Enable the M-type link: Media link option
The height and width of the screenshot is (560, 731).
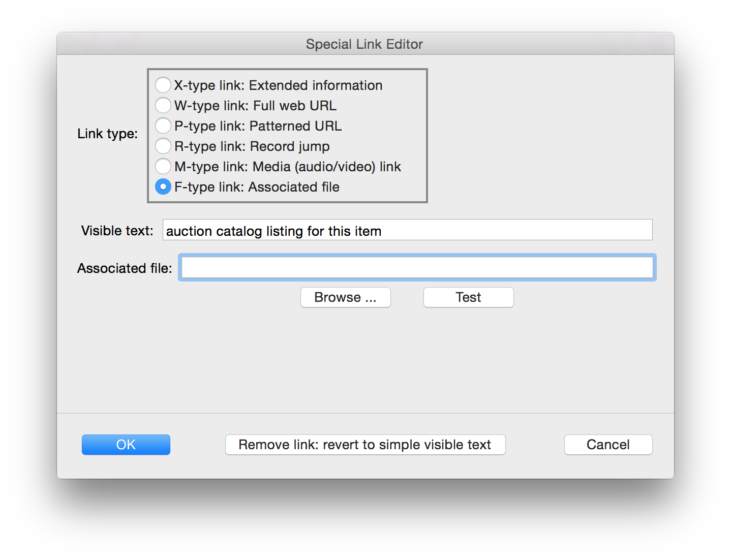point(163,166)
